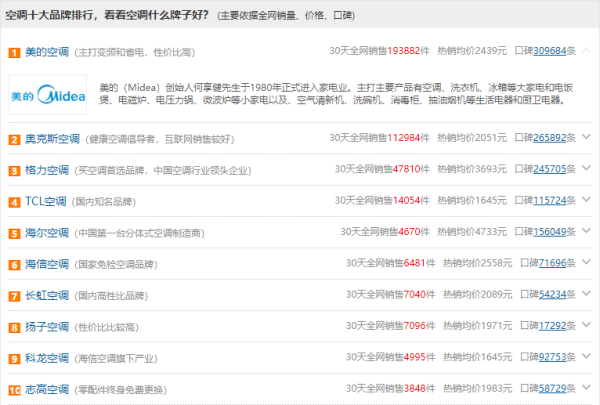Expand the 科龙空调 row chevron
Viewport: 600px width, 405px height.
point(586,356)
